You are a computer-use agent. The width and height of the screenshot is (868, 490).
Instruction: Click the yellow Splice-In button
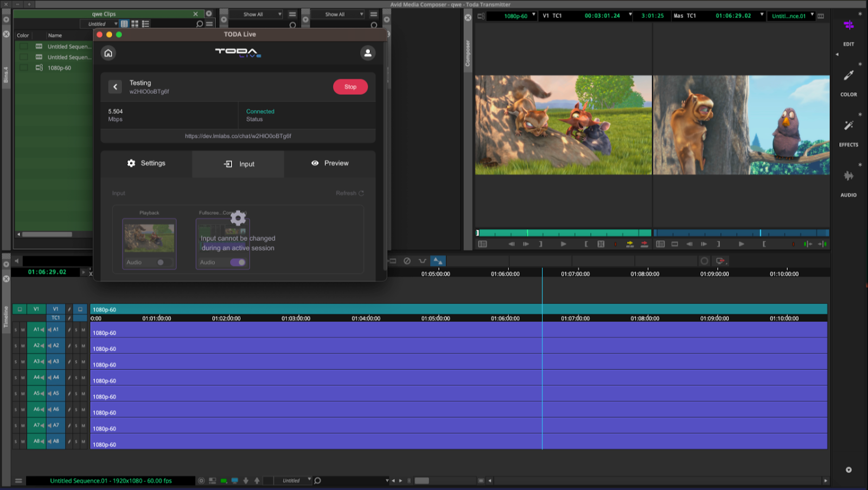[x=630, y=244]
